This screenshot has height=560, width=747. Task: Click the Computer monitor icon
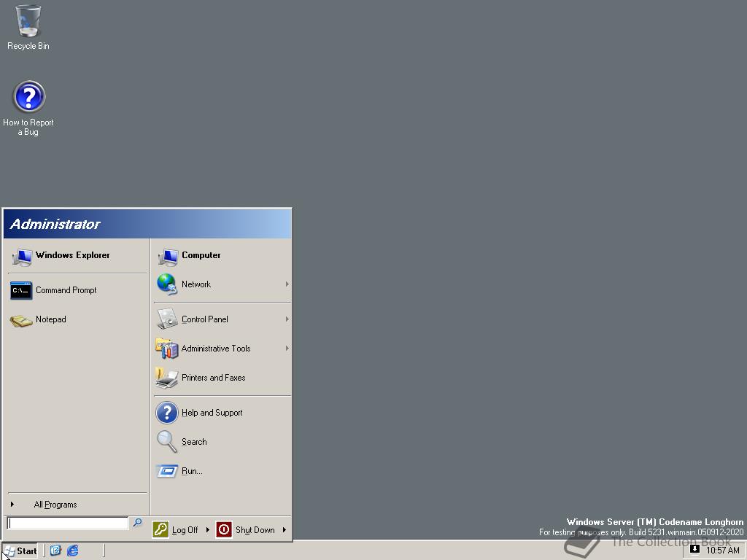click(167, 257)
